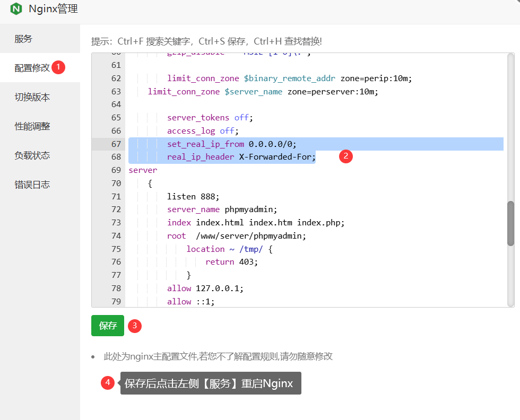
Task: Click the location ~ /tmp/ line
Action: pyautogui.click(x=229, y=249)
